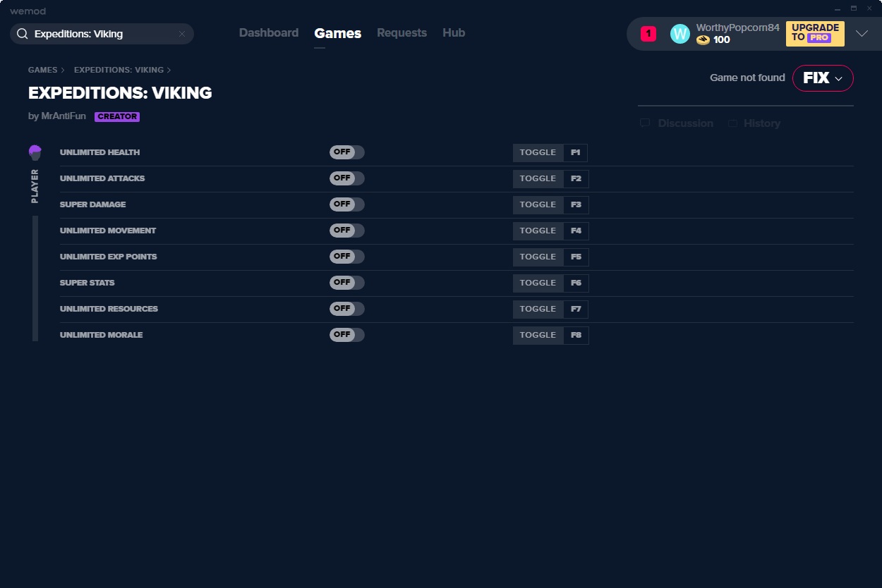Screen dimensions: 882x588
Task: Turn on Unlimited EXP Points switch
Action: pos(347,257)
